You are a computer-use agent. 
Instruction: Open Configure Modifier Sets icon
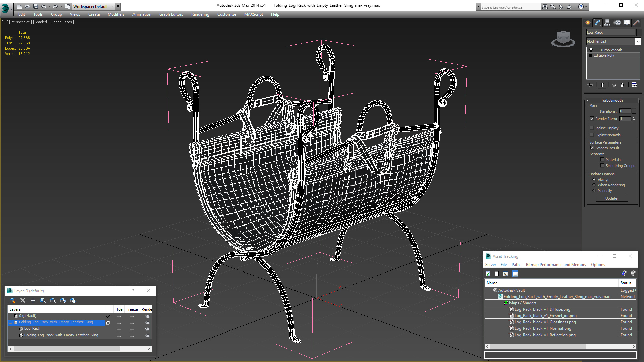coord(634,85)
